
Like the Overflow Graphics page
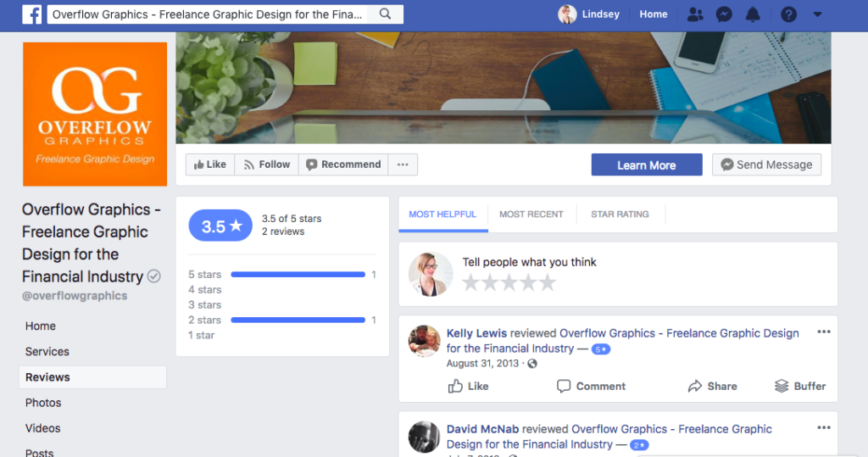[x=210, y=164]
